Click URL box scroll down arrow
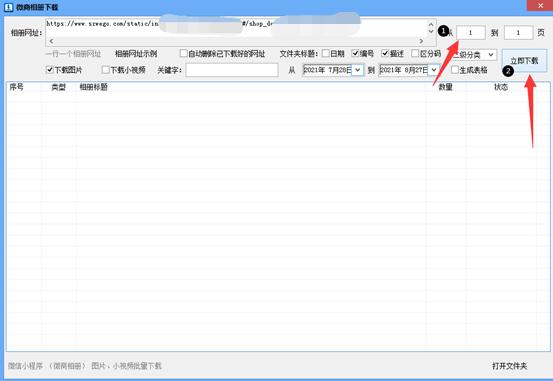This screenshot has width=553, height=381. click(431, 32)
